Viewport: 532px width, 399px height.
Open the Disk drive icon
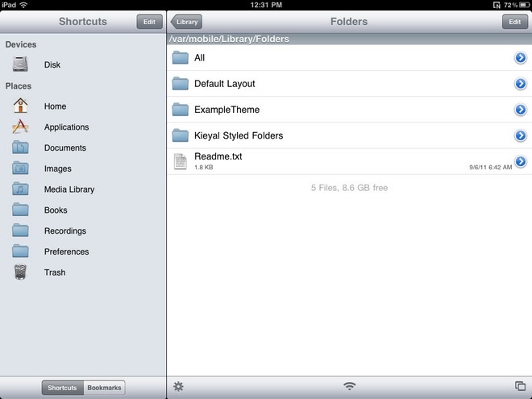pyautogui.click(x=20, y=64)
